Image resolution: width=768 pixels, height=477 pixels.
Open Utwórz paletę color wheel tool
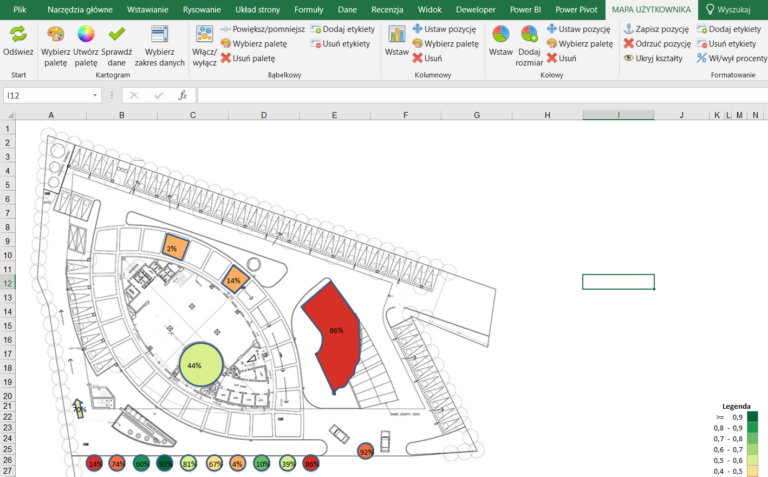86,35
